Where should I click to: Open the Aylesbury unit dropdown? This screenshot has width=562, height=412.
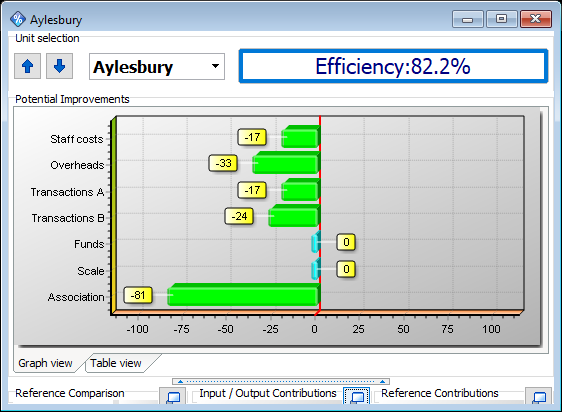pos(157,67)
